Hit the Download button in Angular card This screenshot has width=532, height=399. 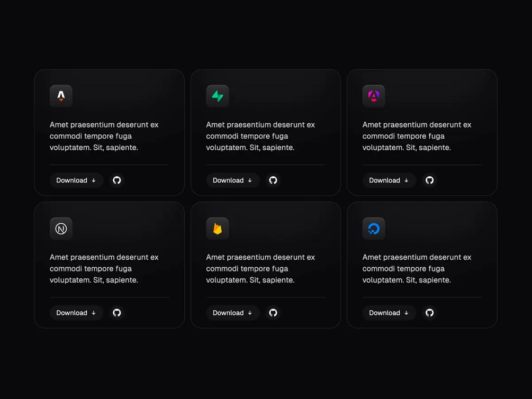coord(389,180)
